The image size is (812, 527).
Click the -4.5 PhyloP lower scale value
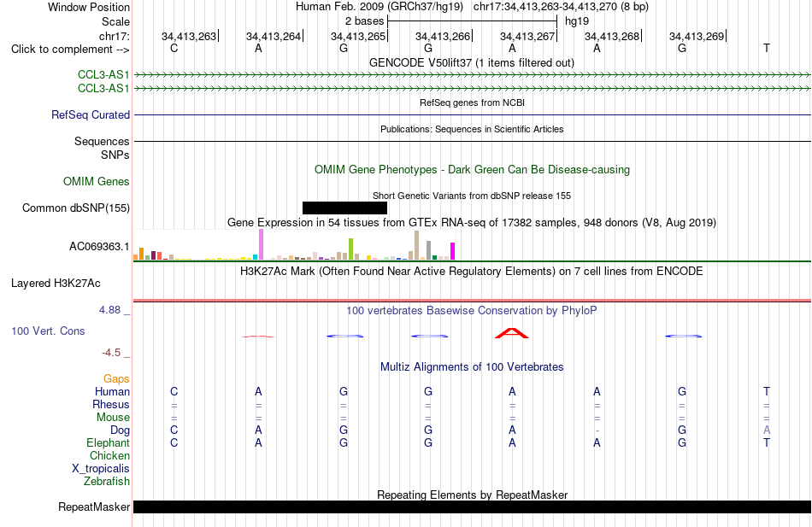click(x=111, y=353)
